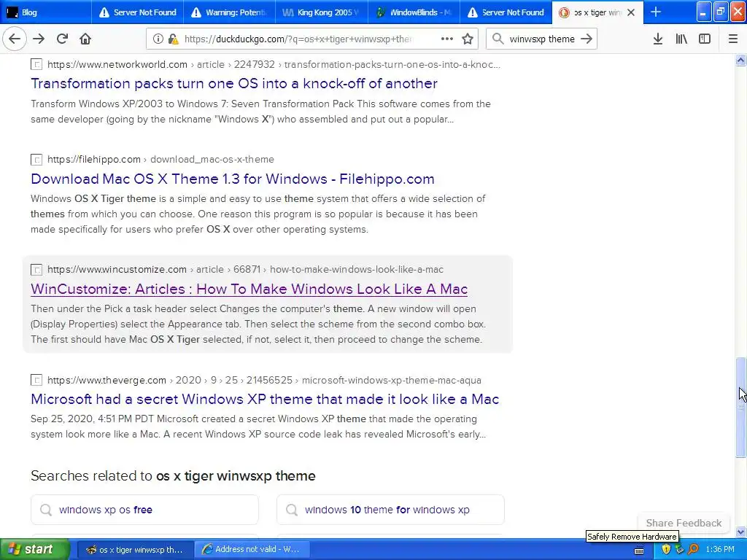The image size is (747, 560).
Task: Click networkworld.com result favicon
Action: [x=36, y=64]
